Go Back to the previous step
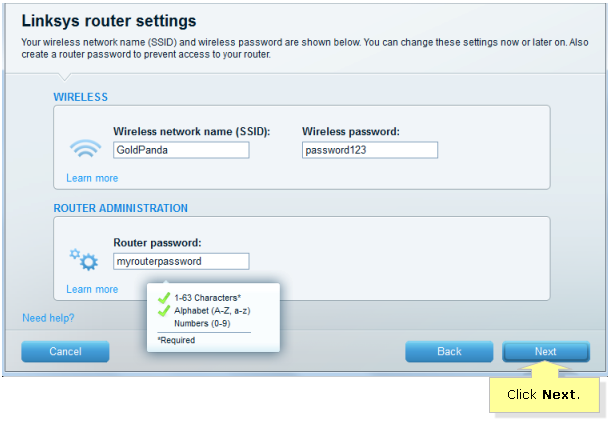This screenshot has height=422, width=611. [449, 351]
